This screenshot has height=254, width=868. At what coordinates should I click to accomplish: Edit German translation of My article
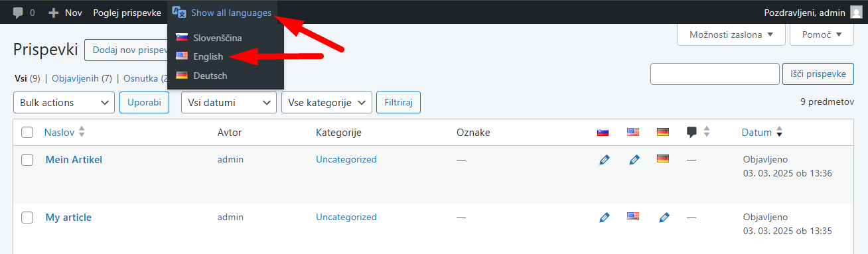pyautogui.click(x=664, y=217)
